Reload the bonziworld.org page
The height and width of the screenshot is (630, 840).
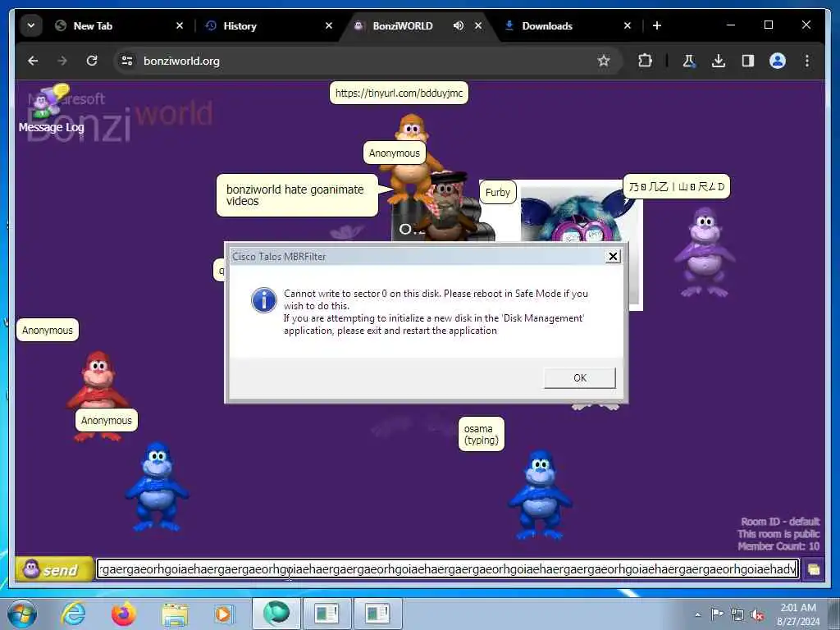point(92,61)
